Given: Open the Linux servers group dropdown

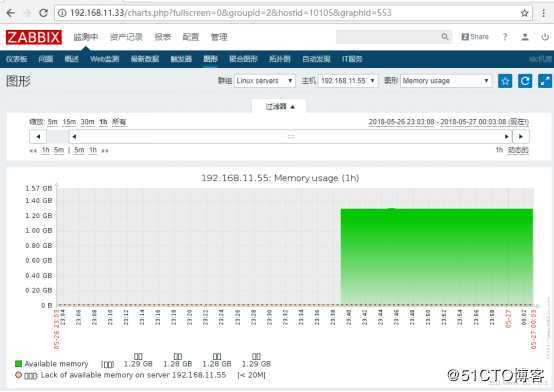Looking at the screenshot, I should click(265, 81).
